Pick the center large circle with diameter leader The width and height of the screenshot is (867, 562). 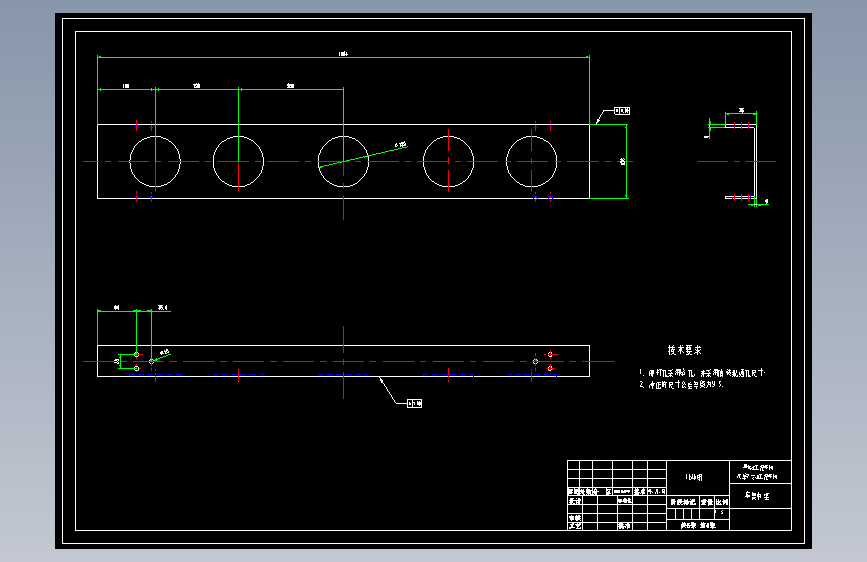[343, 162]
